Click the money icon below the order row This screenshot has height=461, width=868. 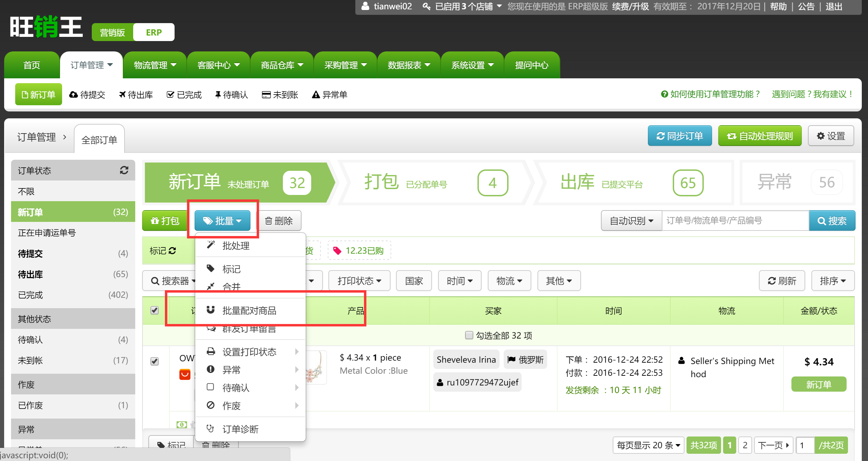coord(181,424)
